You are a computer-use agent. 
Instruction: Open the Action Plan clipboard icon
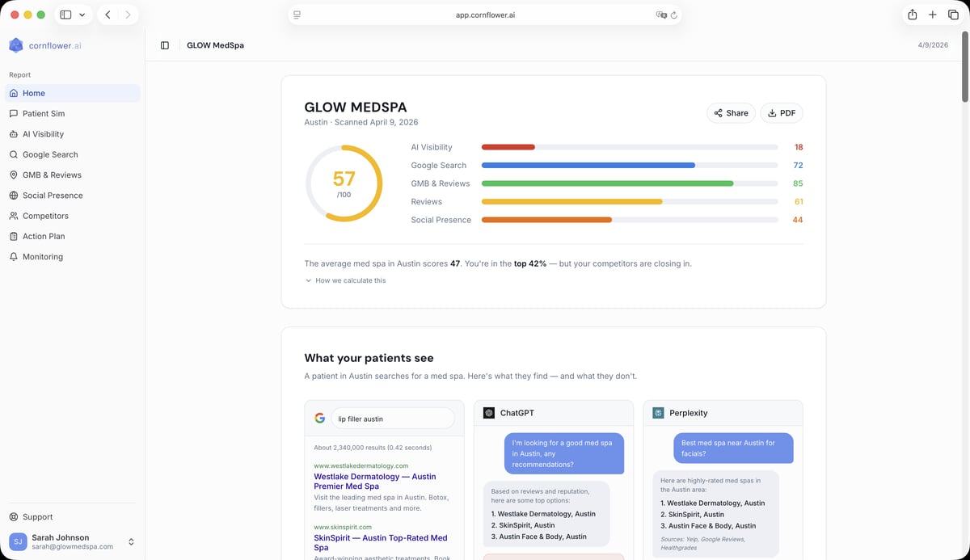pos(14,236)
